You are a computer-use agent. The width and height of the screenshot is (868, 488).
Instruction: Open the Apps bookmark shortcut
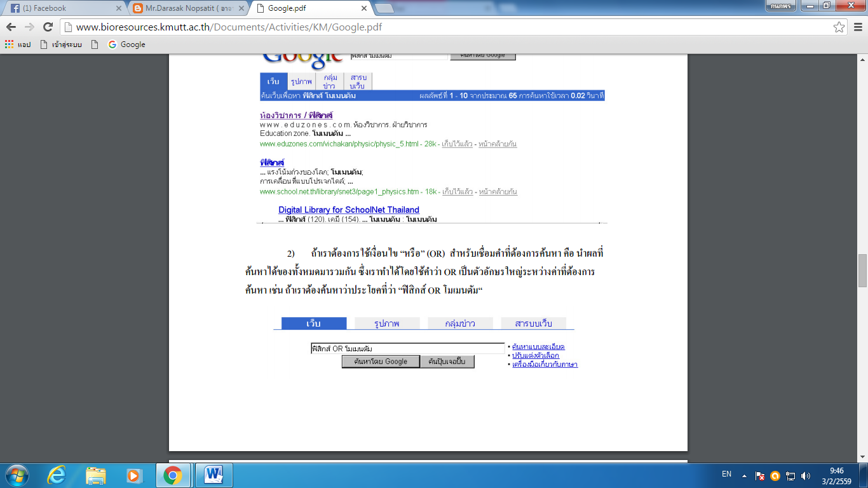(x=18, y=44)
